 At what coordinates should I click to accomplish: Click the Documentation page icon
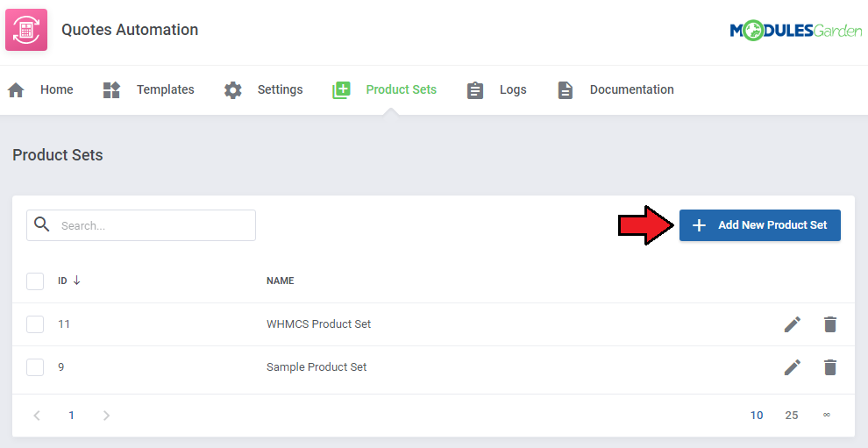click(566, 89)
